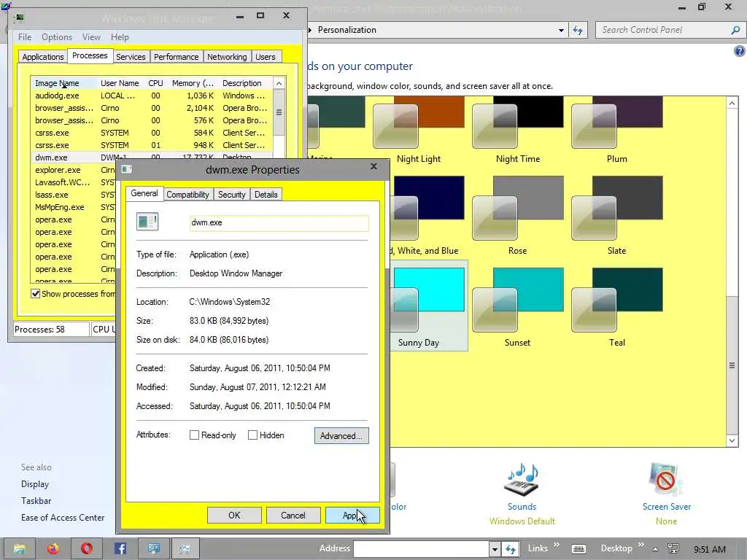747x560 pixels.
Task: Click theme list scroll down arrow
Action: [x=732, y=440]
